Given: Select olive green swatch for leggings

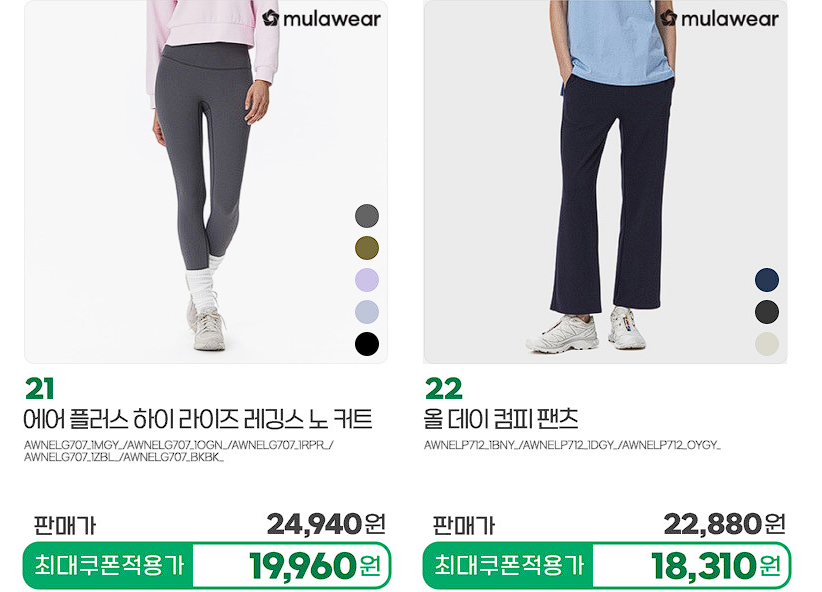Looking at the screenshot, I should [367, 247].
